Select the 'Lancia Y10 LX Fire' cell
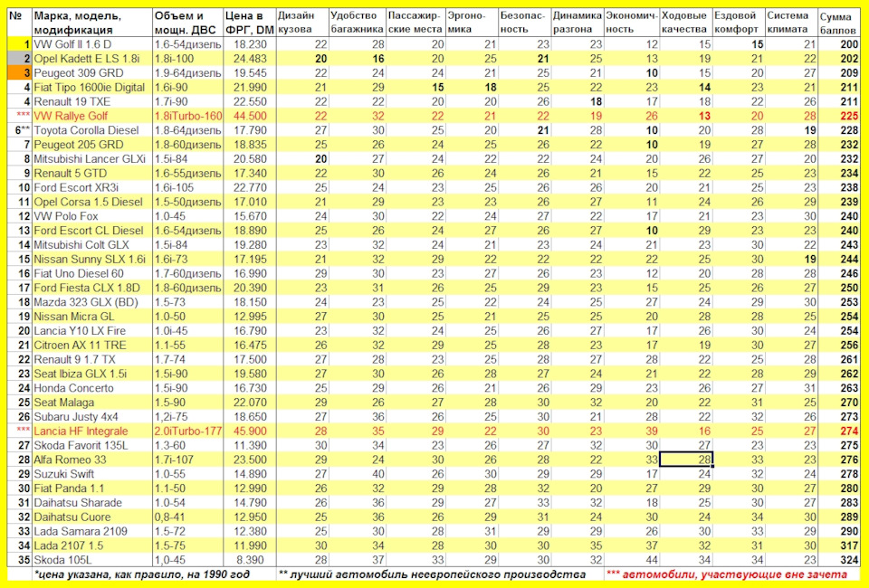 [x=92, y=331]
